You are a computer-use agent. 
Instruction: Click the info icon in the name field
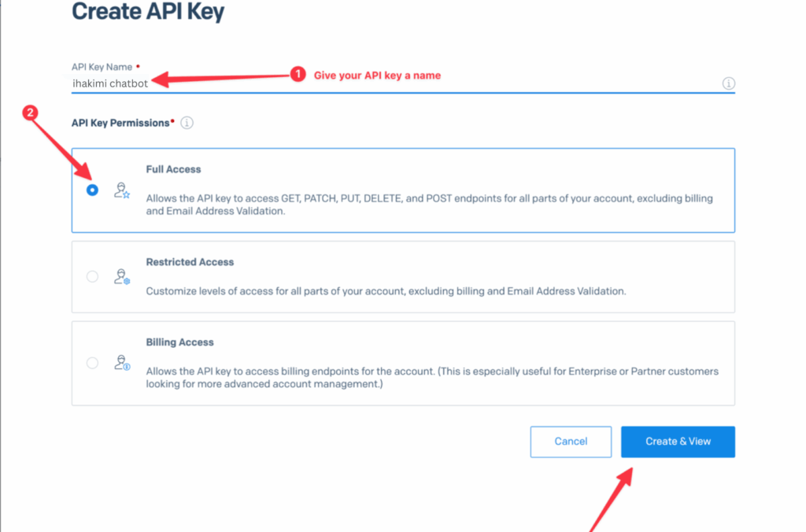[x=728, y=83]
